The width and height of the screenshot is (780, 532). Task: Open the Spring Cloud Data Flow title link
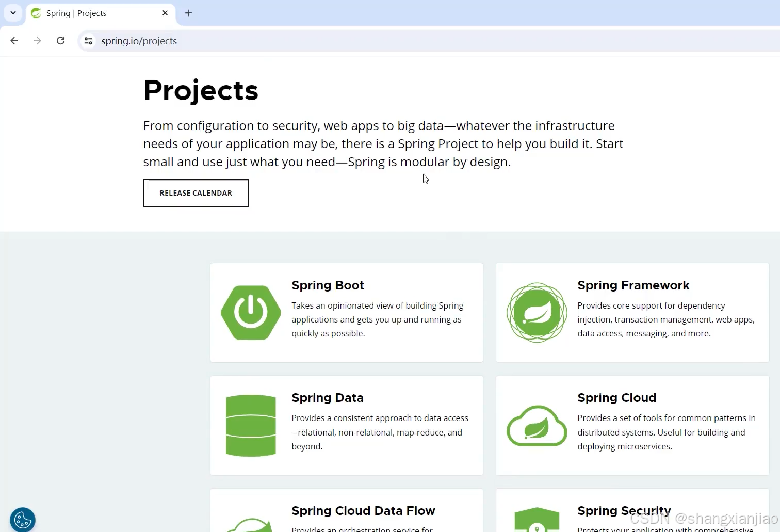click(x=363, y=511)
